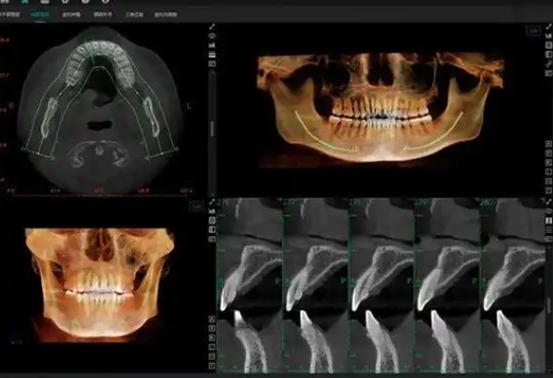Click the histogram icon beside the axial view
Image resolution: width=553 pixels, height=378 pixels.
click(212, 45)
